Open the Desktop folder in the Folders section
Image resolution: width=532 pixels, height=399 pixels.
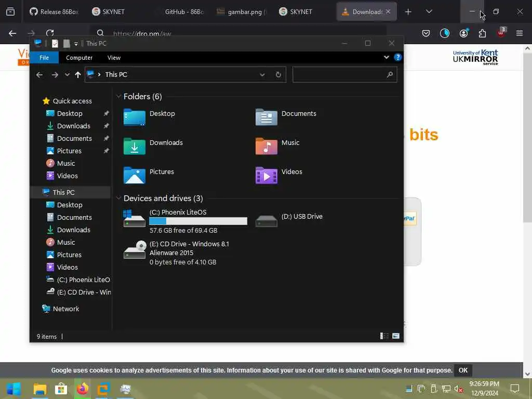point(149,117)
